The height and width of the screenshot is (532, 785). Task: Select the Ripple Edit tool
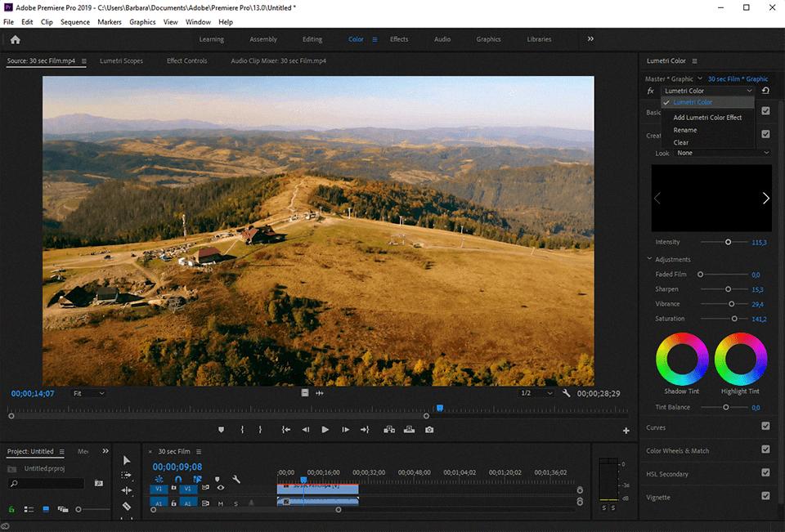coord(127,490)
